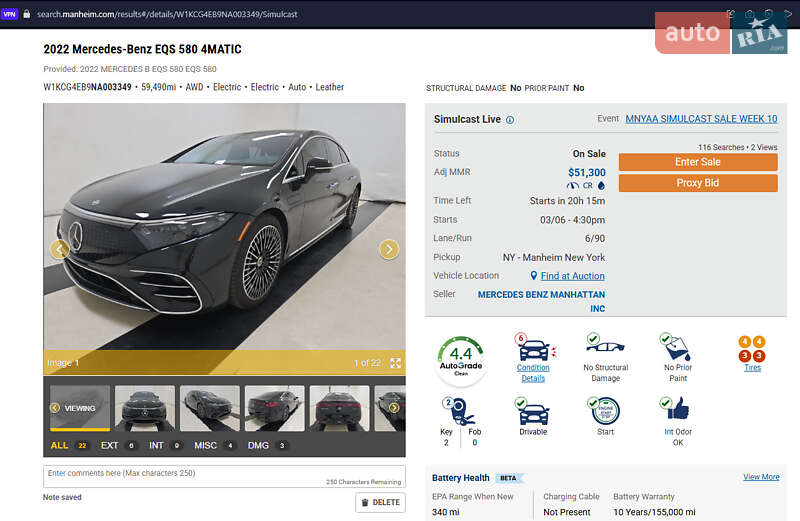
Task: Click the browser address bar URL
Action: [167, 14]
